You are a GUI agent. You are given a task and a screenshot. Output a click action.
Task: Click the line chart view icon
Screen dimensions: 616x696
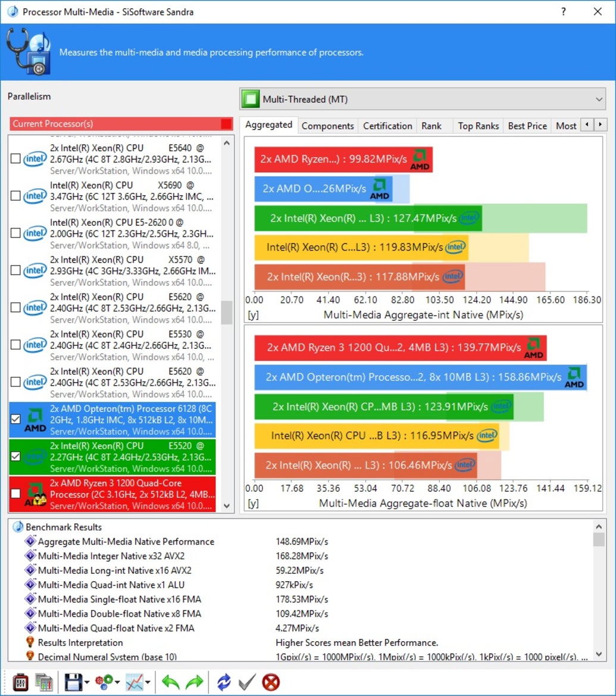tap(135, 682)
